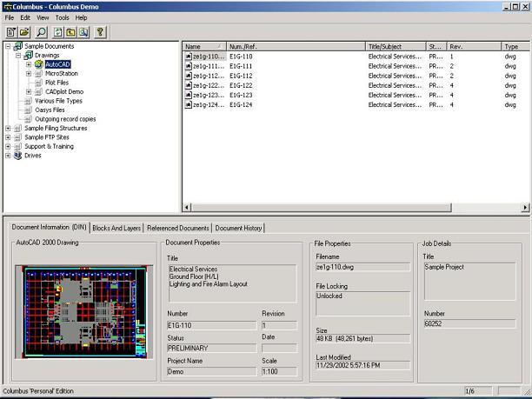Image resolution: width=532 pixels, height=399 pixels.
Task: Click the document Number field E1G-110
Action: (212, 325)
